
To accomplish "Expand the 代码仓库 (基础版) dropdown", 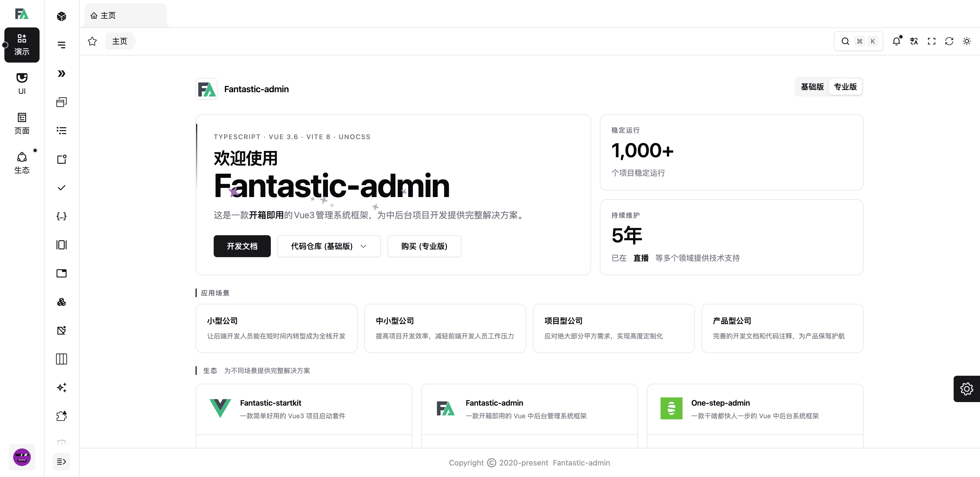I will pyautogui.click(x=329, y=246).
